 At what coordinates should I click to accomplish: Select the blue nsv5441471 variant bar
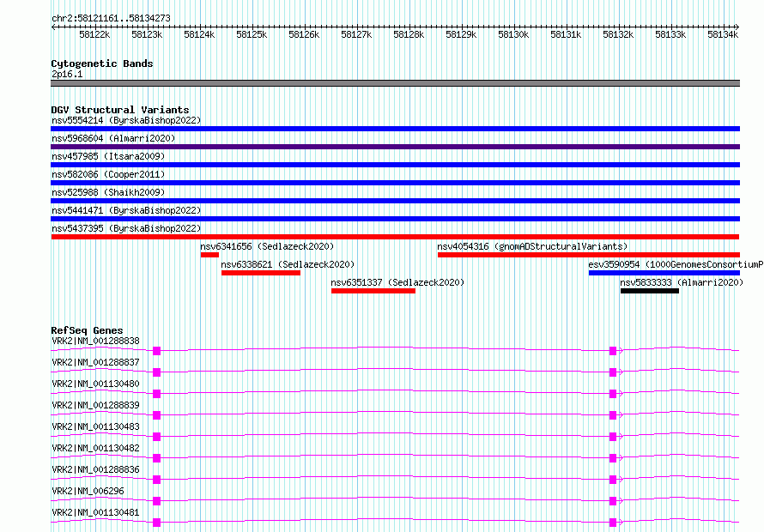[x=395, y=219]
